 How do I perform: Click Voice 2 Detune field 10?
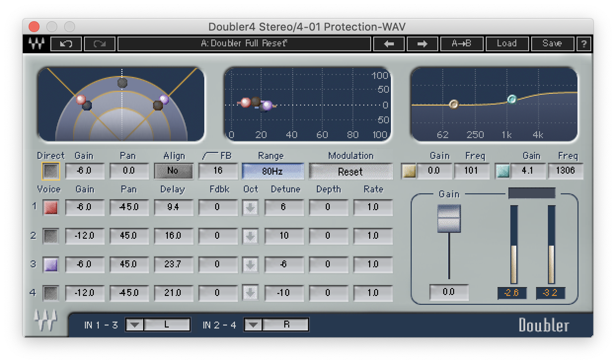coord(284,236)
